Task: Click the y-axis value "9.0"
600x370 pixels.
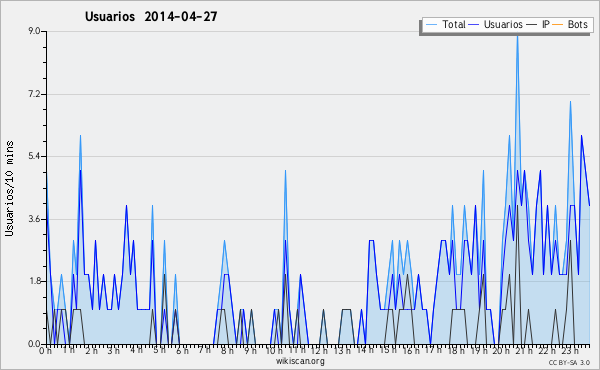Action: [34, 31]
